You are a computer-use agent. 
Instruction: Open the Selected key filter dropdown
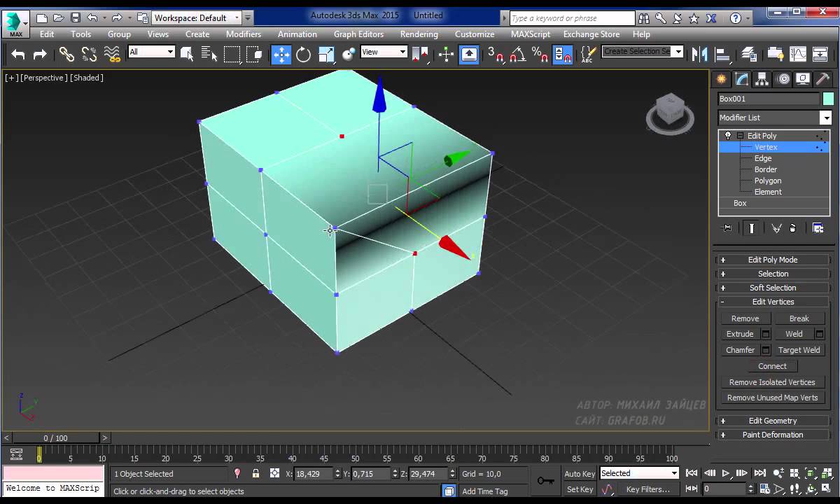point(639,474)
